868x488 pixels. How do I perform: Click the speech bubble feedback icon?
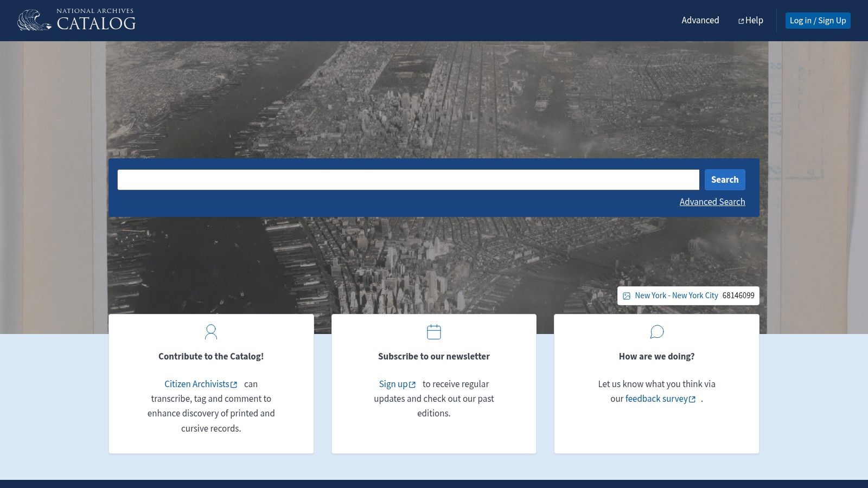tap(656, 332)
